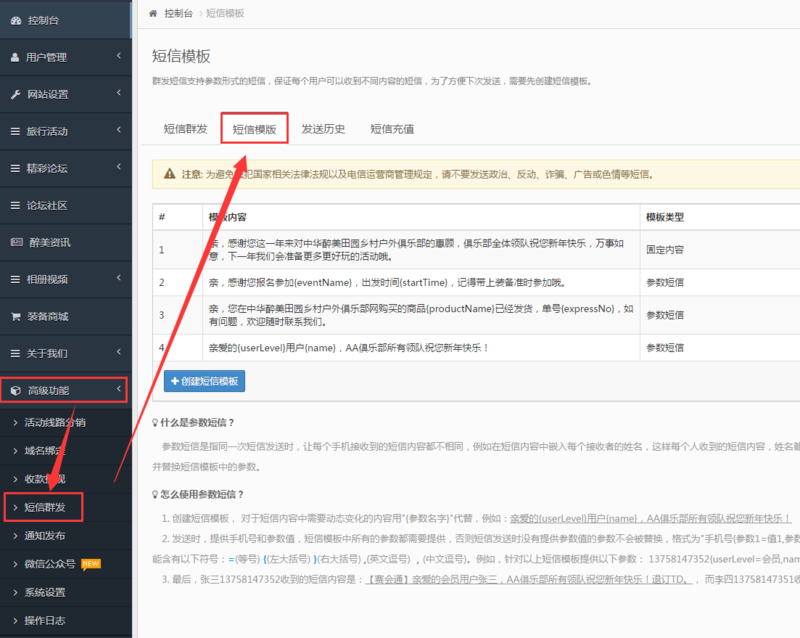Image resolution: width=800 pixels, height=638 pixels.
Task: Click the 控制台 dashboard icon in sidebar
Action: click(16, 20)
